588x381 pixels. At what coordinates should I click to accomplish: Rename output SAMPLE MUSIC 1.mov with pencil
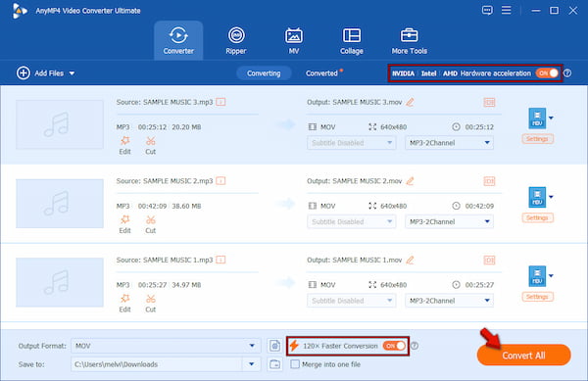click(410, 260)
